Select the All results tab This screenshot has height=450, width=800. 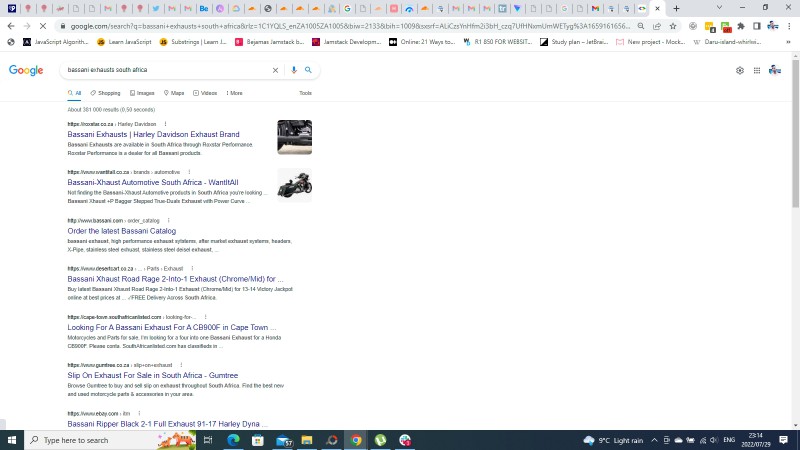click(74, 93)
